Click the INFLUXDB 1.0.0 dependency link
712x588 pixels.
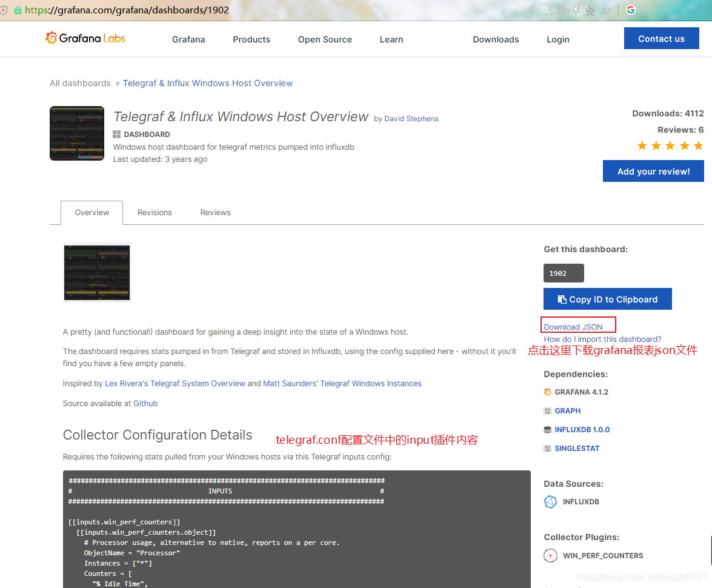[582, 429]
